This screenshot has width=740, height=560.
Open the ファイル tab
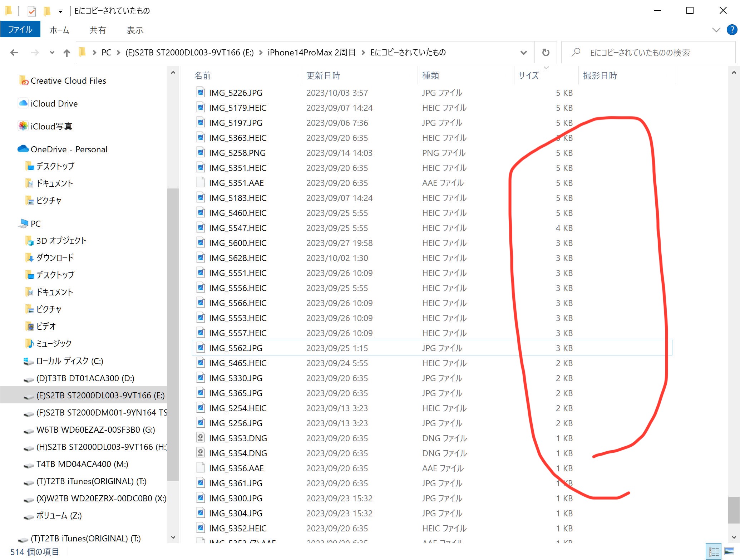[x=20, y=30]
